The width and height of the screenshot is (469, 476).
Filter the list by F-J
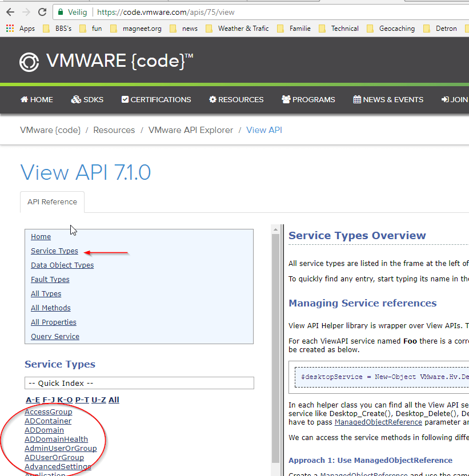click(x=49, y=400)
